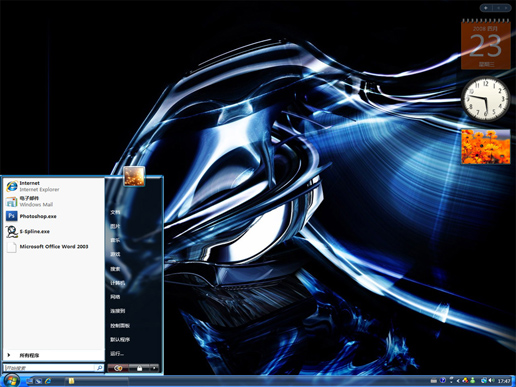The height and width of the screenshot is (387, 516).
Task: Expand 所有程序 (All Programs) list
Action: [x=53, y=355]
